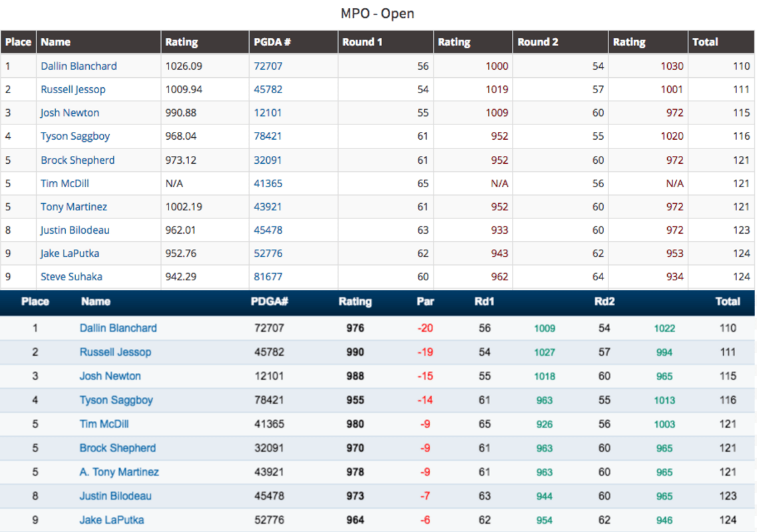
Task: Open PGDA number 45478 link
Action: [x=268, y=230]
